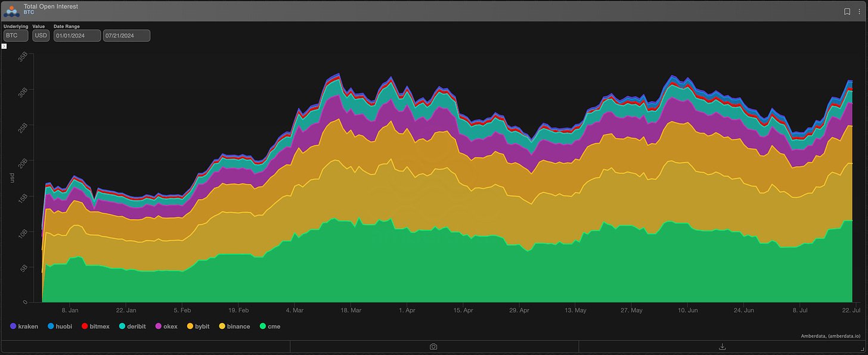Image resolution: width=868 pixels, height=355 pixels.
Task: Edit the start date 01/01/2024 field
Action: [76, 36]
